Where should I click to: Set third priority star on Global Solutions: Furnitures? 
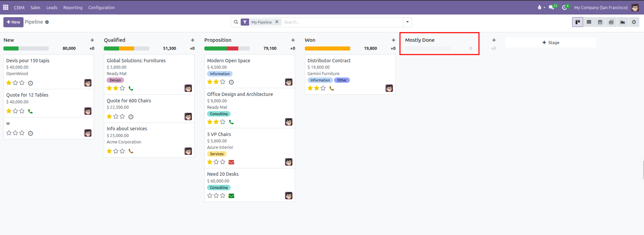122,88
